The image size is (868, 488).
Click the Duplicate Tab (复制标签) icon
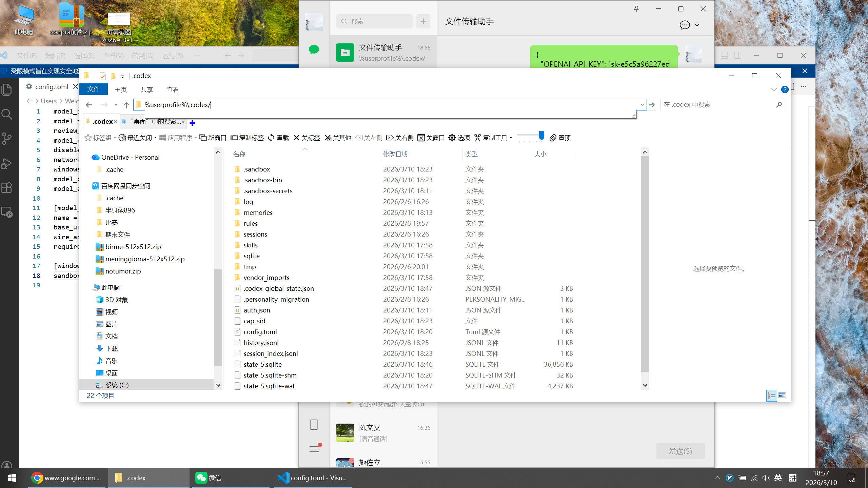(234, 138)
